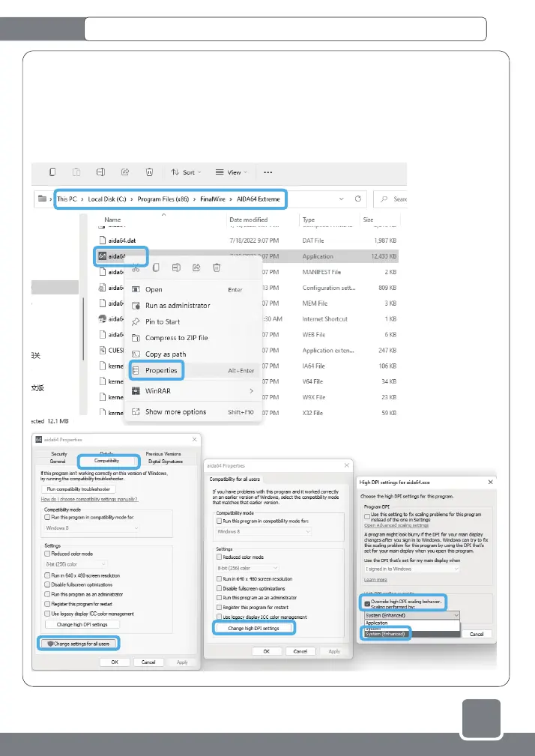Choose Pin to Start in context menu

(193, 321)
